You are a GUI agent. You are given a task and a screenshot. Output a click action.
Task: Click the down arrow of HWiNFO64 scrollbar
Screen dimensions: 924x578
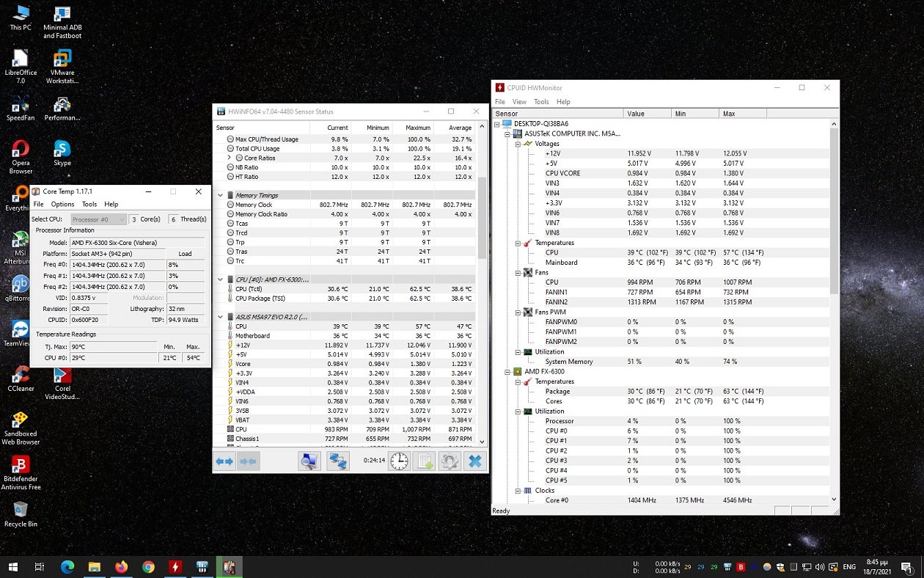point(482,442)
